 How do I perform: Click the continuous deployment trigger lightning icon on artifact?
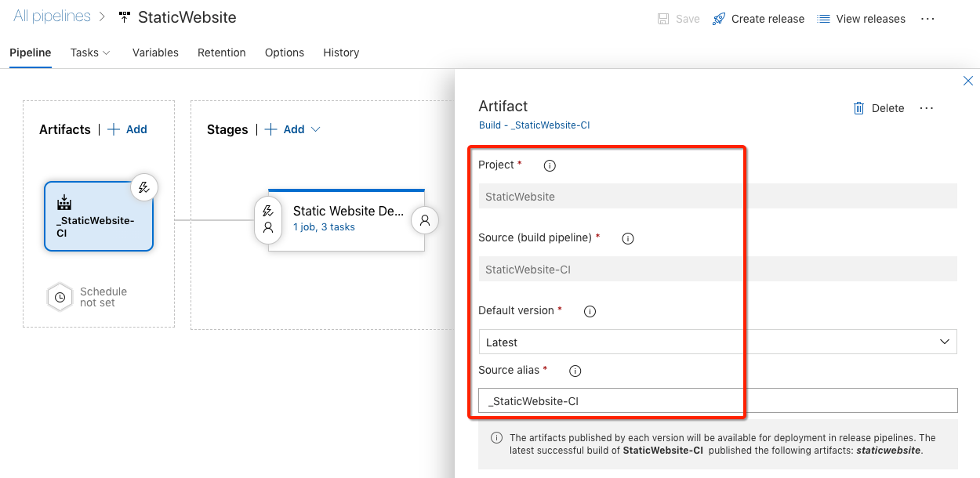click(x=143, y=187)
